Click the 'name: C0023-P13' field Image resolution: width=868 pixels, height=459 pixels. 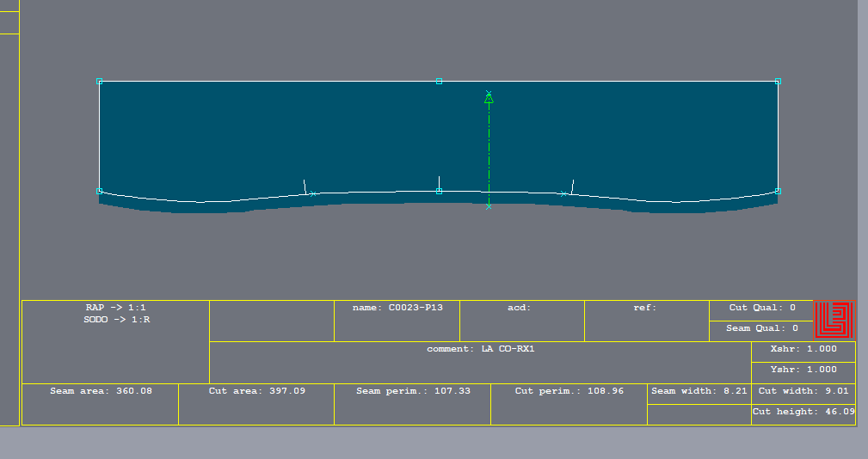point(397,321)
